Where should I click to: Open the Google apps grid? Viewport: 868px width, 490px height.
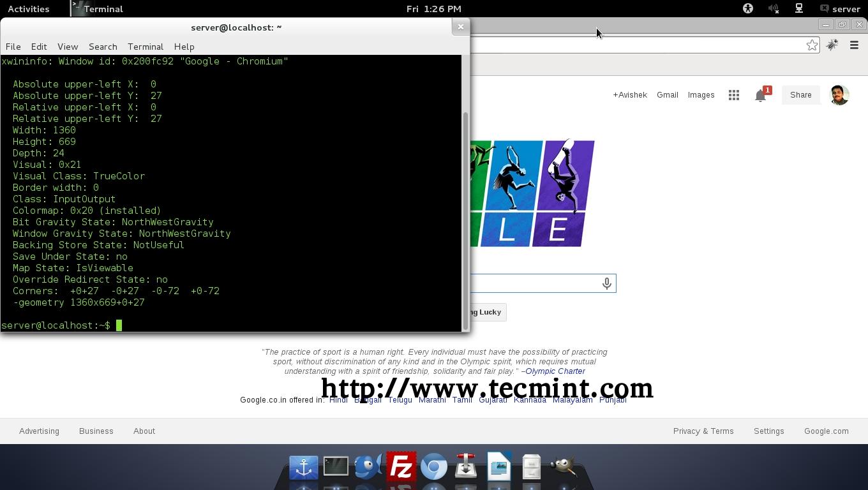tap(733, 94)
